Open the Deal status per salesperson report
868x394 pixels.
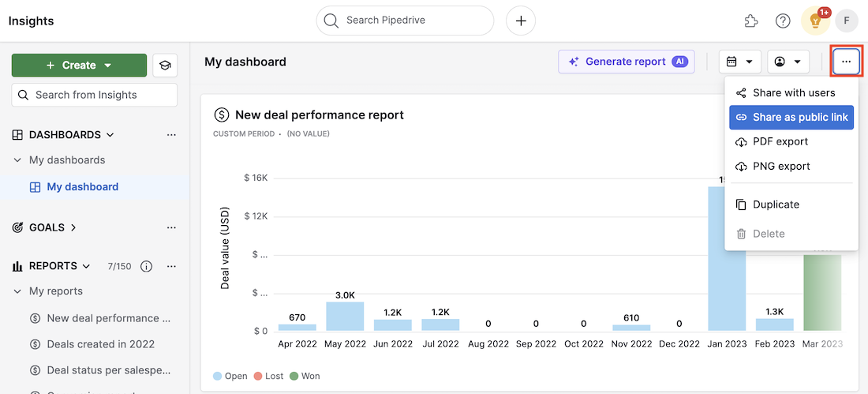click(110, 370)
